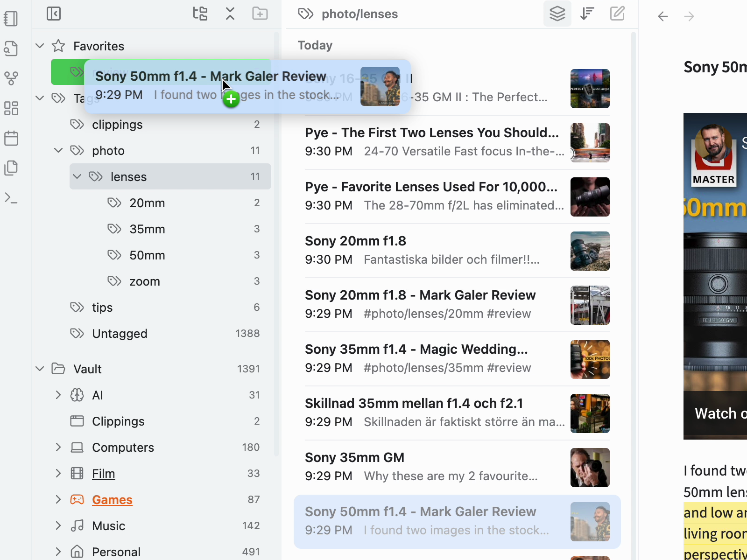Open the Sony 20mm f1.8 note

coord(457,251)
